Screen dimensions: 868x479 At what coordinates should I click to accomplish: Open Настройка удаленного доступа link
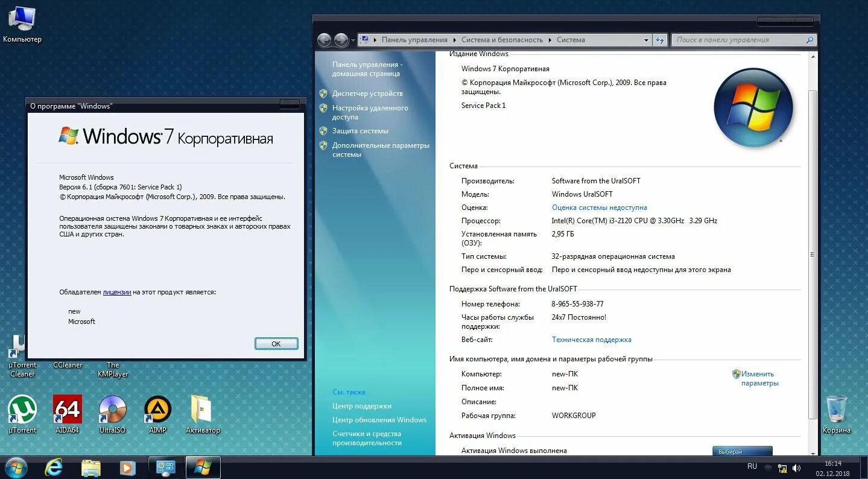point(370,112)
